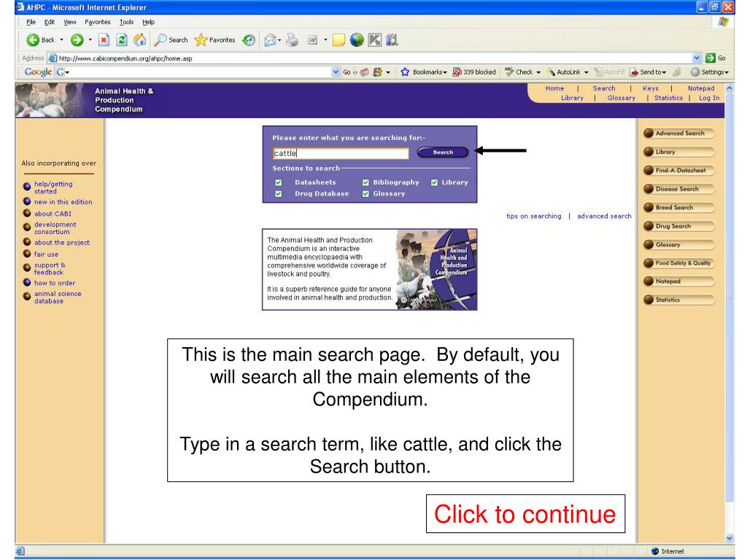Print the page with the printer icon

point(292,40)
